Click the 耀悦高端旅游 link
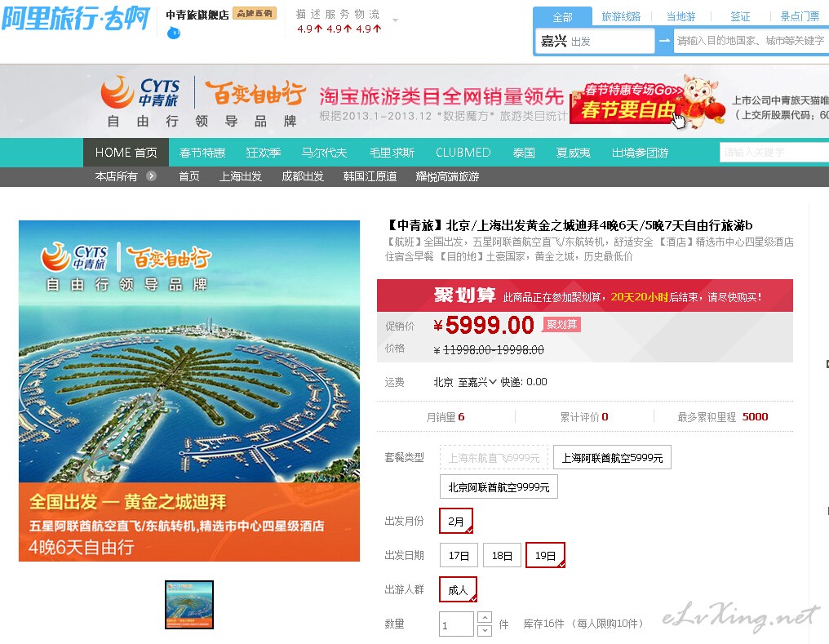 tap(447, 176)
